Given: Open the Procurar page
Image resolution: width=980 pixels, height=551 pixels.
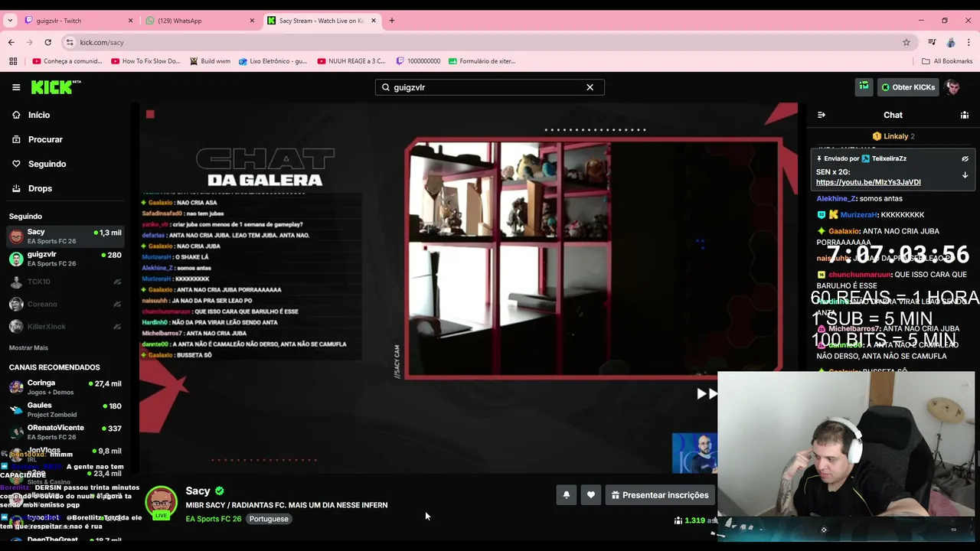Looking at the screenshot, I should click(45, 139).
